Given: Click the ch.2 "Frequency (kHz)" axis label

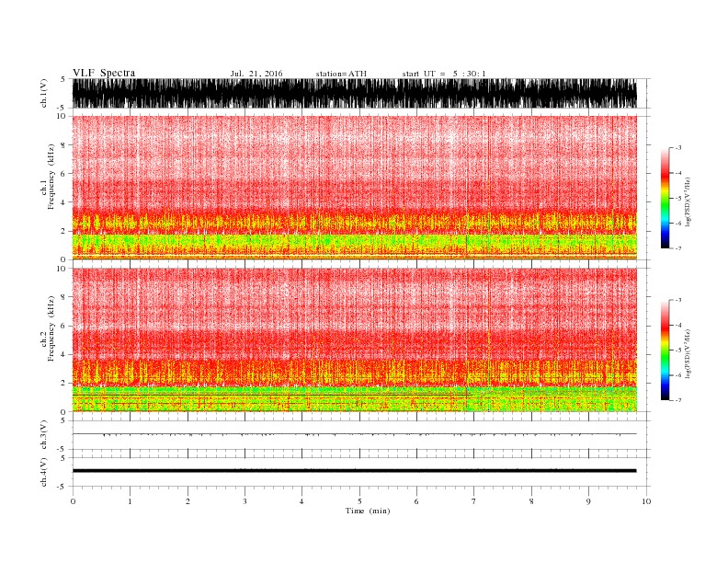Looking at the screenshot, I should pos(51,329).
